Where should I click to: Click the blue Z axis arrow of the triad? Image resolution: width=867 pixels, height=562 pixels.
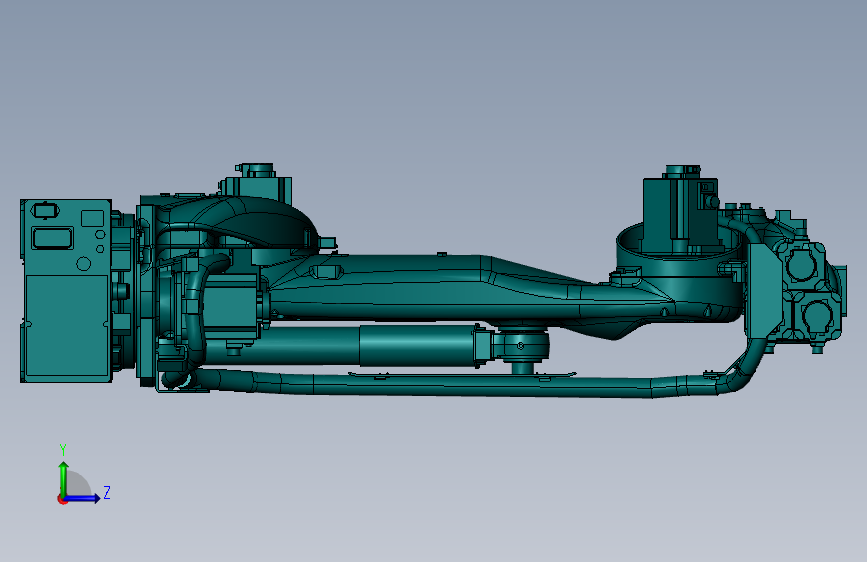(x=83, y=498)
